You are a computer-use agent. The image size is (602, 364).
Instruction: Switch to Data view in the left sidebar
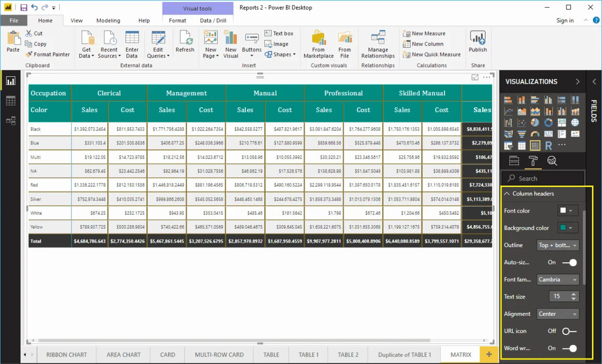[x=11, y=101]
